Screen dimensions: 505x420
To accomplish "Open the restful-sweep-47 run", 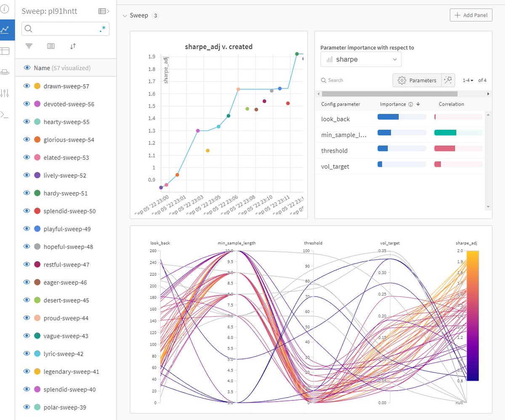I will (x=66, y=264).
